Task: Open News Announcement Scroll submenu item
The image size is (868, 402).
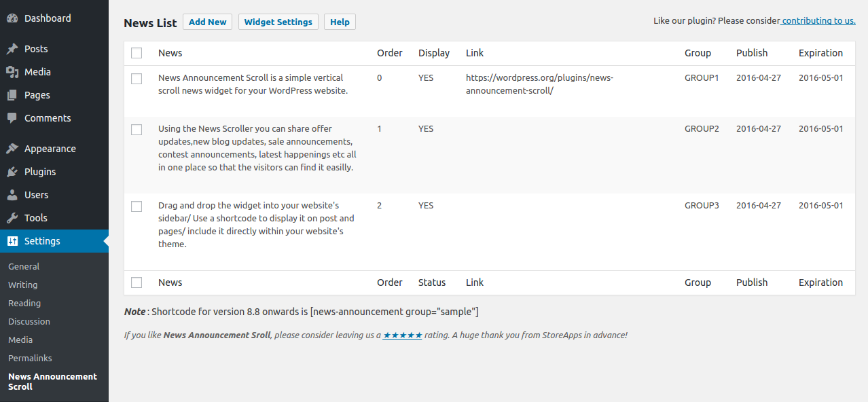Action: (x=52, y=382)
